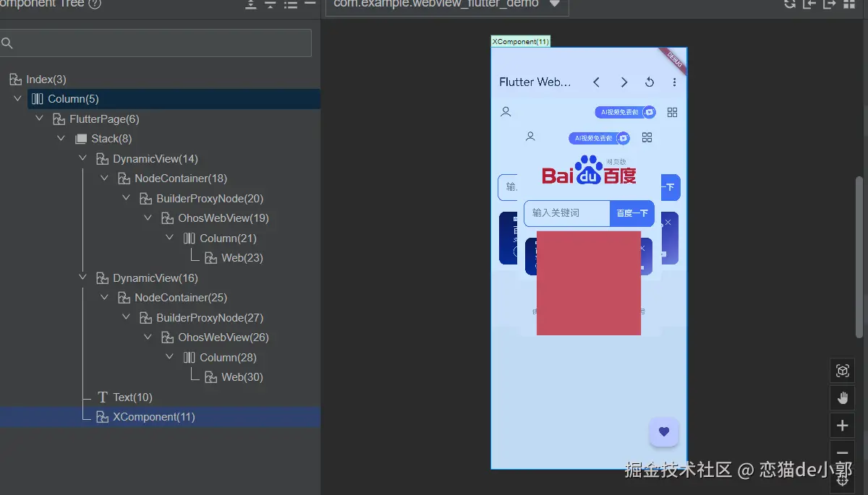Click the import snapshot icon in top toolbar

click(809, 4)
